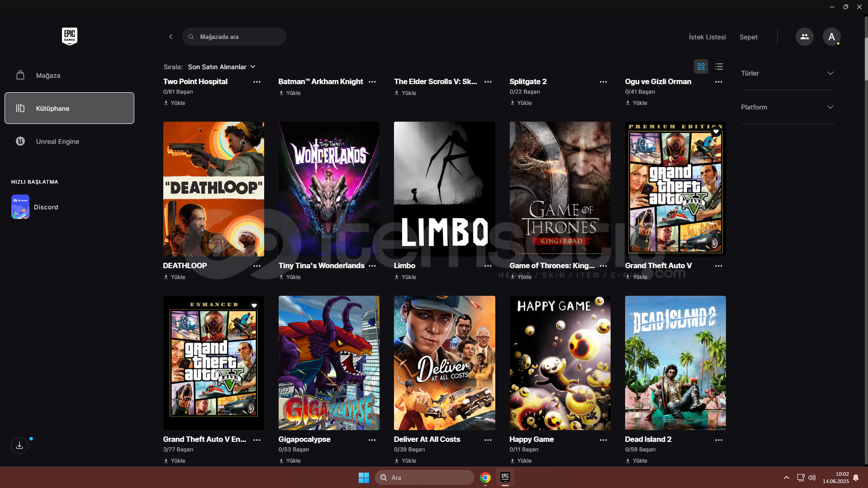
Task: Open İstek Listesi
Action: point(707,37)
